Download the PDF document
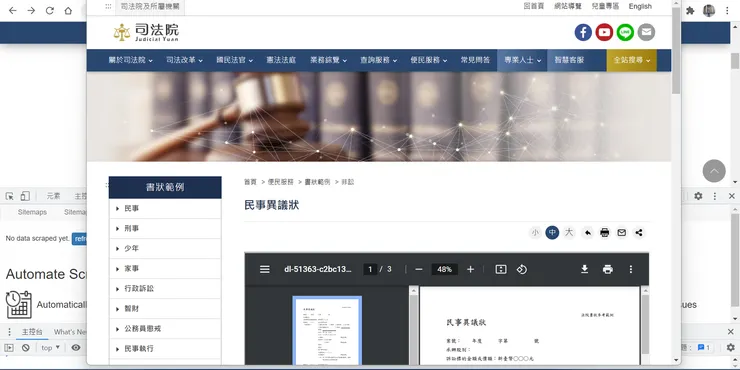This screenshot has width=740, height=370. pyautogui.click(x=584, y=269)
